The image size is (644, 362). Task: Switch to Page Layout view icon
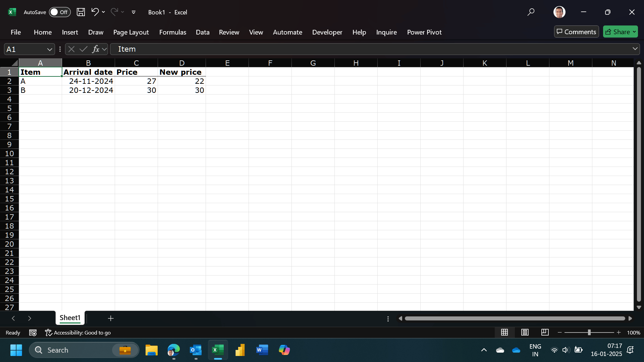(525, 332)
